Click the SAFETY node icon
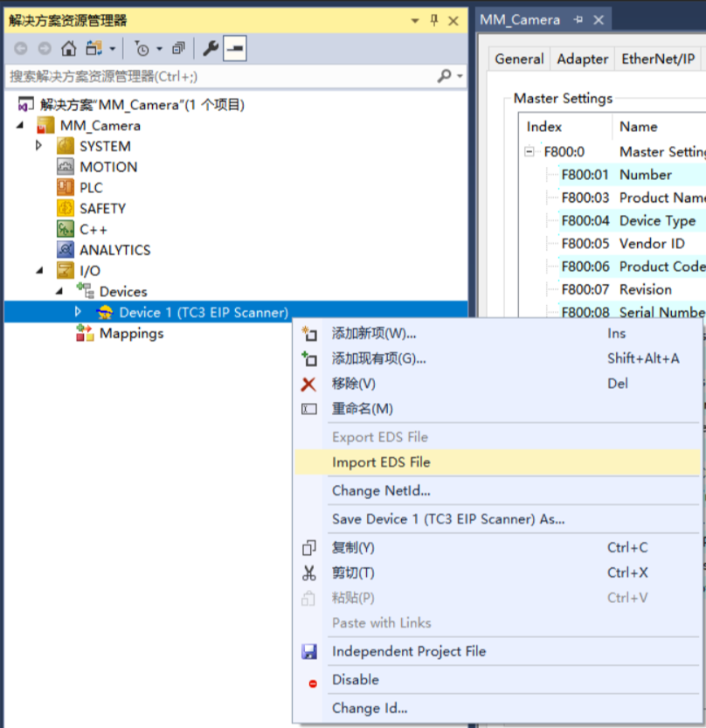 tap(66, 209)
